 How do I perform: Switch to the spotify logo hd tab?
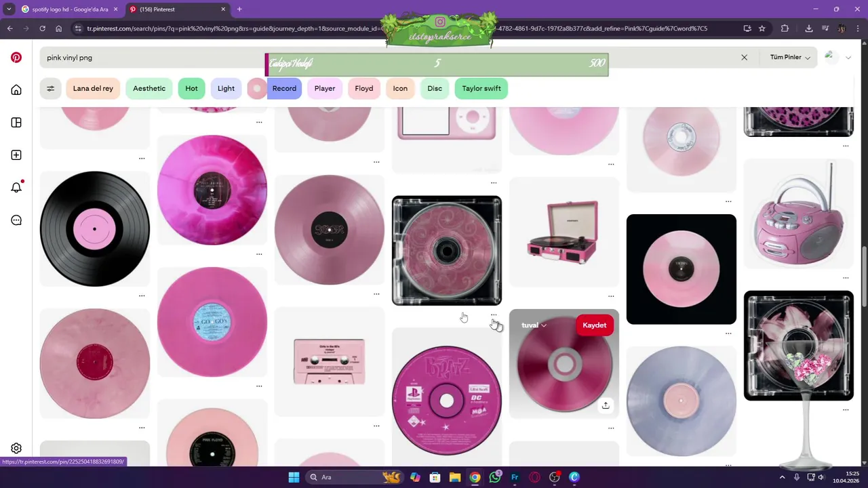point(65,9)
